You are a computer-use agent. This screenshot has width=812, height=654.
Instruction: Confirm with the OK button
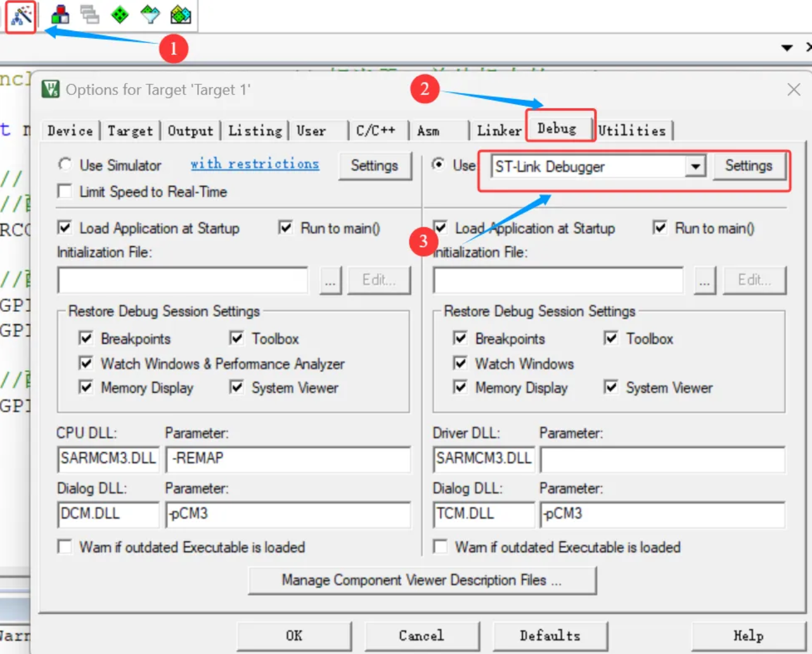coord(294,636)
